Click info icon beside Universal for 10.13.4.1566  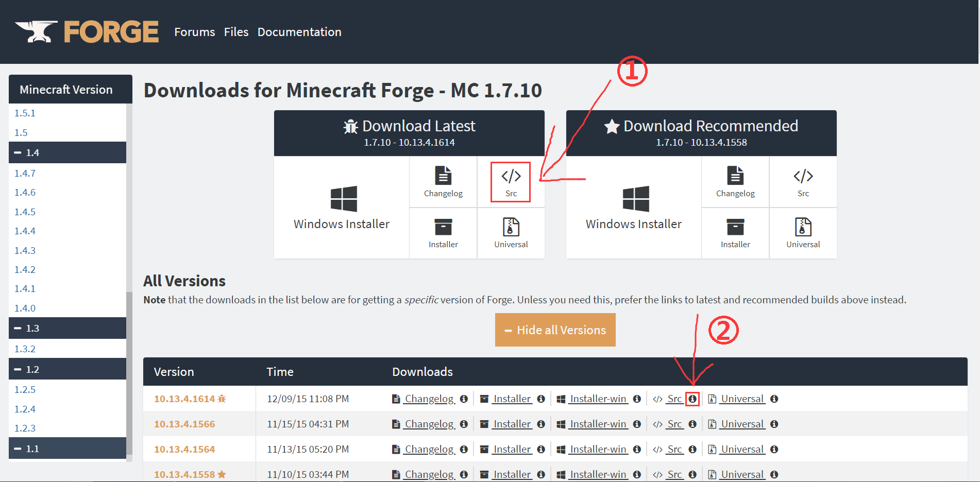click(x=774, y=424)
